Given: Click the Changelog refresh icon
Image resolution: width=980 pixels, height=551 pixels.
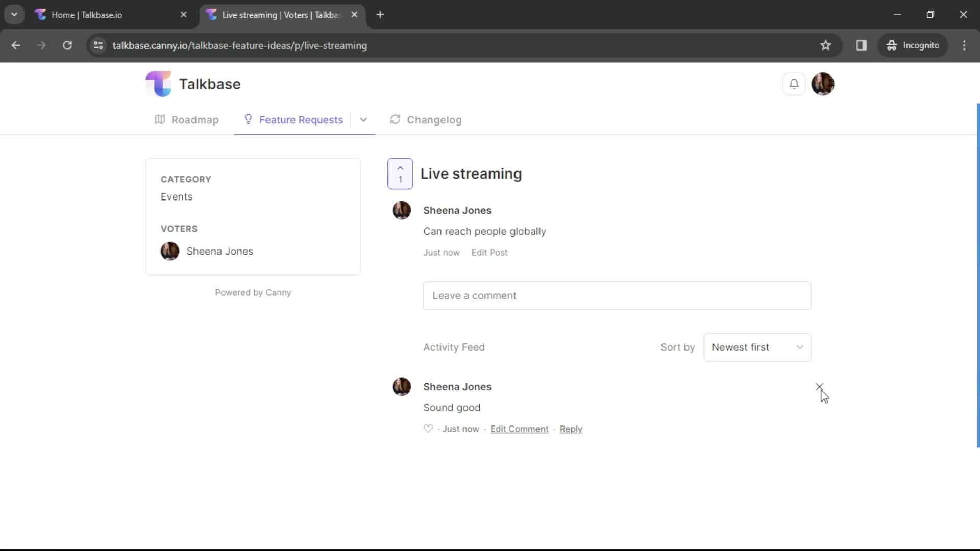Looking at the screenshot, I should pos(395,119).
